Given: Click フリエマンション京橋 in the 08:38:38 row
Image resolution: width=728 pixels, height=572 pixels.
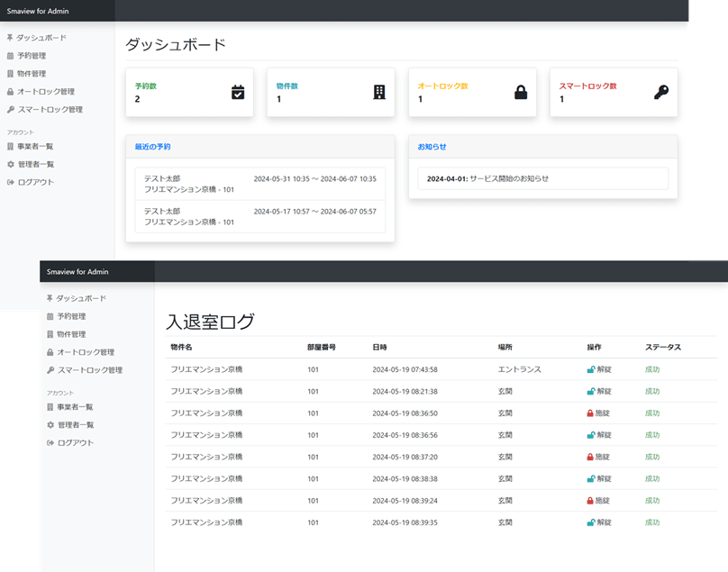Looking at the screenshot, I should [206, 478].
